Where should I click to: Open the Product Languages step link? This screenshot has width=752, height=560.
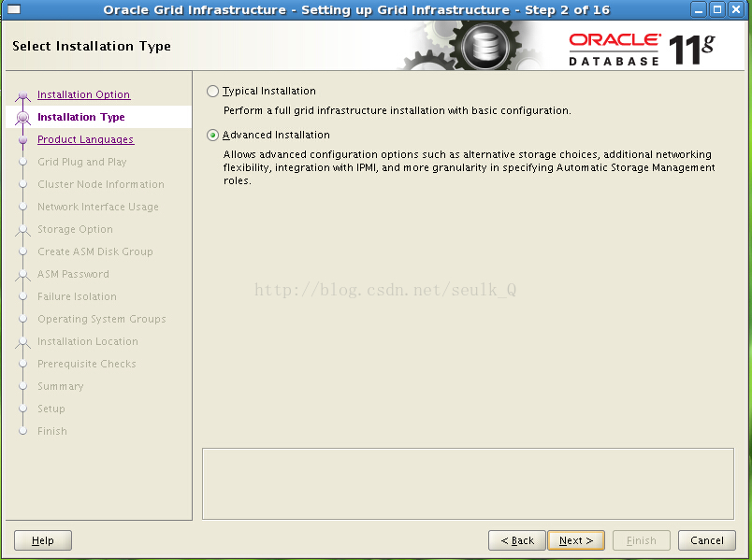pos(85,139)
